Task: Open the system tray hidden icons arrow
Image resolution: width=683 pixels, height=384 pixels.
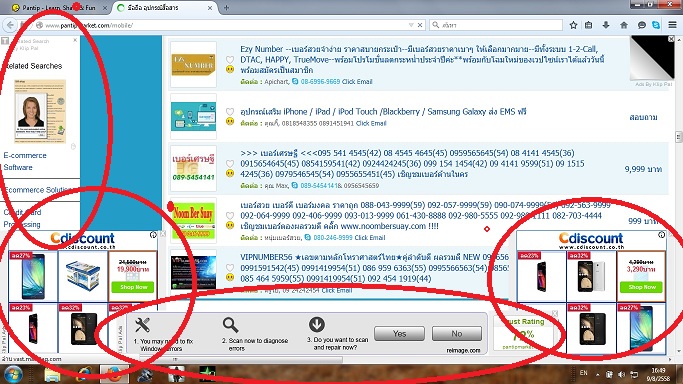Action: tap(597, 374)
